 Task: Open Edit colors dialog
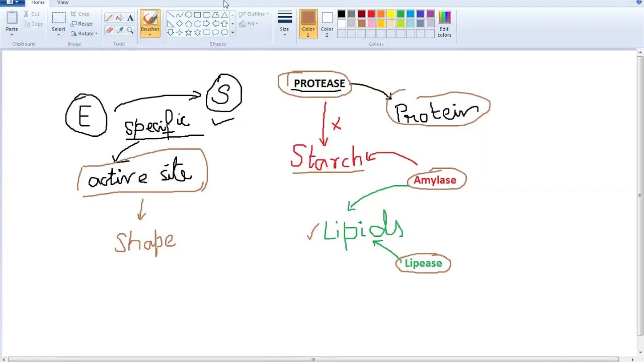pos(444,23)
